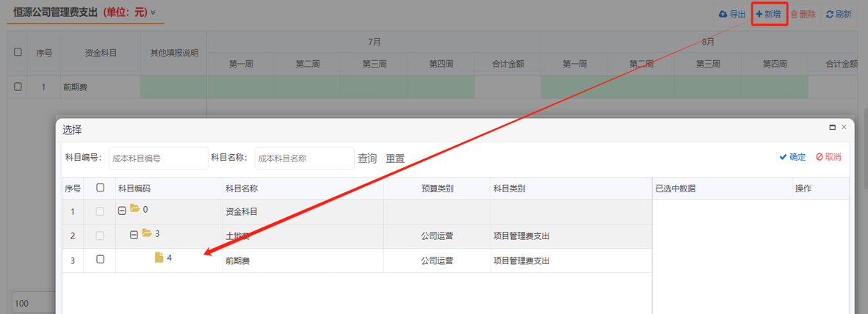The width and height of the screenshot is (868, 314).
Task: Click the 刷新 refresh button
Action: (x=839, y=15)
